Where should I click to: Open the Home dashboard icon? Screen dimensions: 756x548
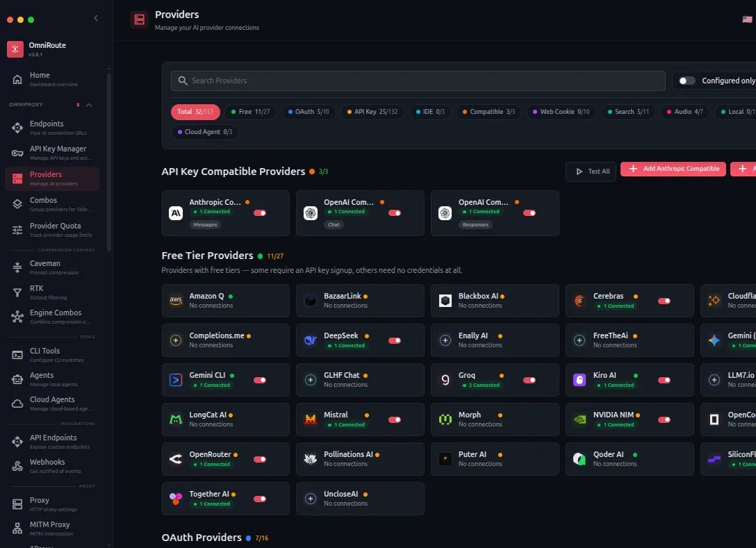(x=17, y=79)
